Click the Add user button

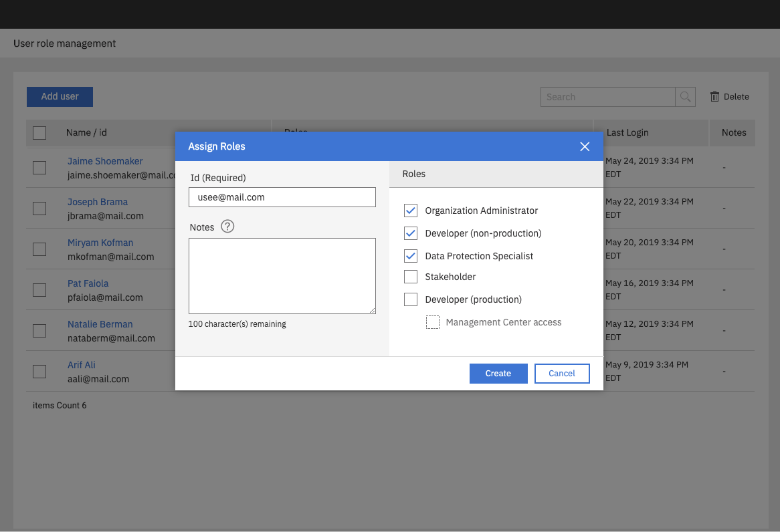coord(60,97)
